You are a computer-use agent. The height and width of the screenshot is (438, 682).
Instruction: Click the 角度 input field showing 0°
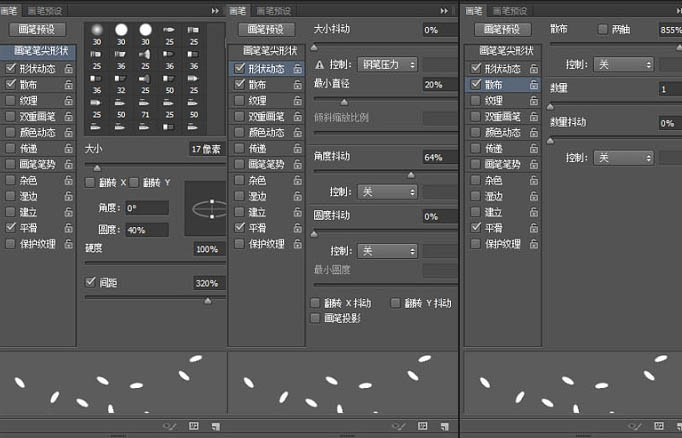point(147,208)
